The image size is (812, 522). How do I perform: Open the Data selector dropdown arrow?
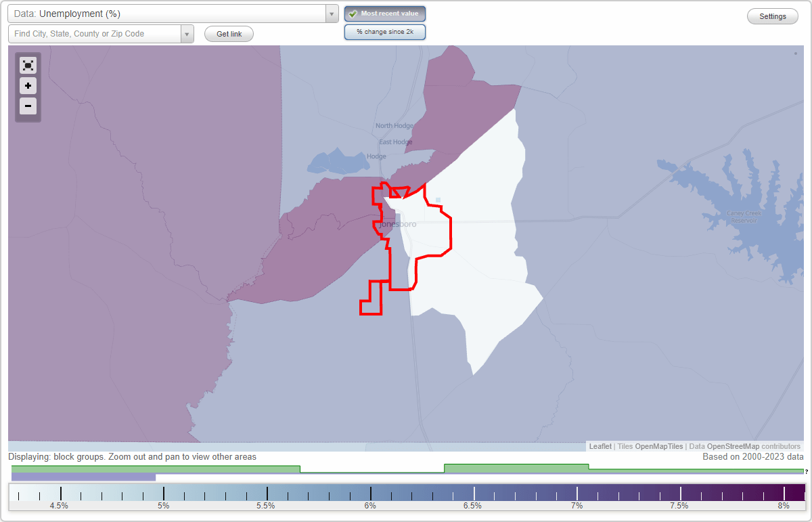pos(332,14)
